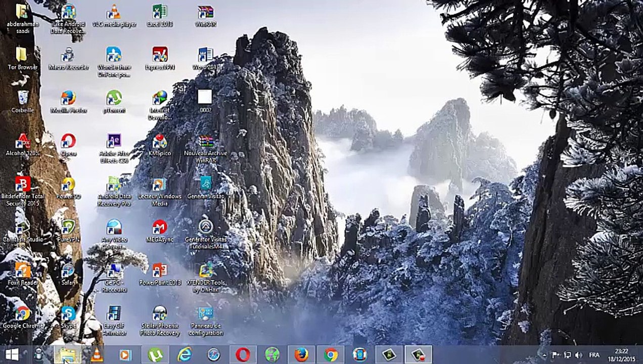Open the Internet Explorer taskbar icon
The width and height of the screenshot is (643, 364).
185,354
